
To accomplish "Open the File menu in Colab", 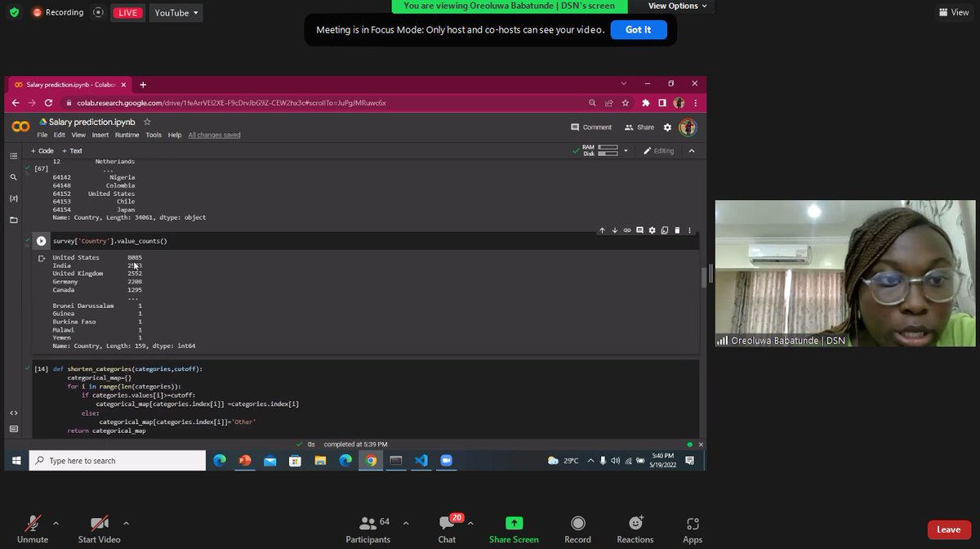I will click(42, 135).
